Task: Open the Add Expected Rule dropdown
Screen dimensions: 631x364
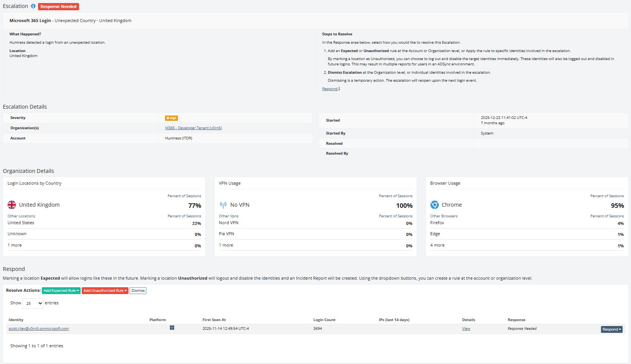Action: [61, 291]
